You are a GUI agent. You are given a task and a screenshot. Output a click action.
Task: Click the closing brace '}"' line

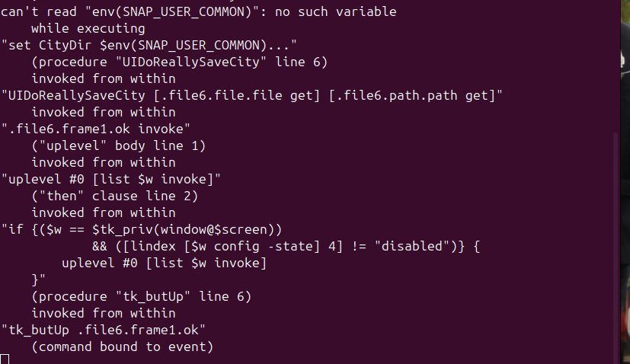click(x=38, y=279)
